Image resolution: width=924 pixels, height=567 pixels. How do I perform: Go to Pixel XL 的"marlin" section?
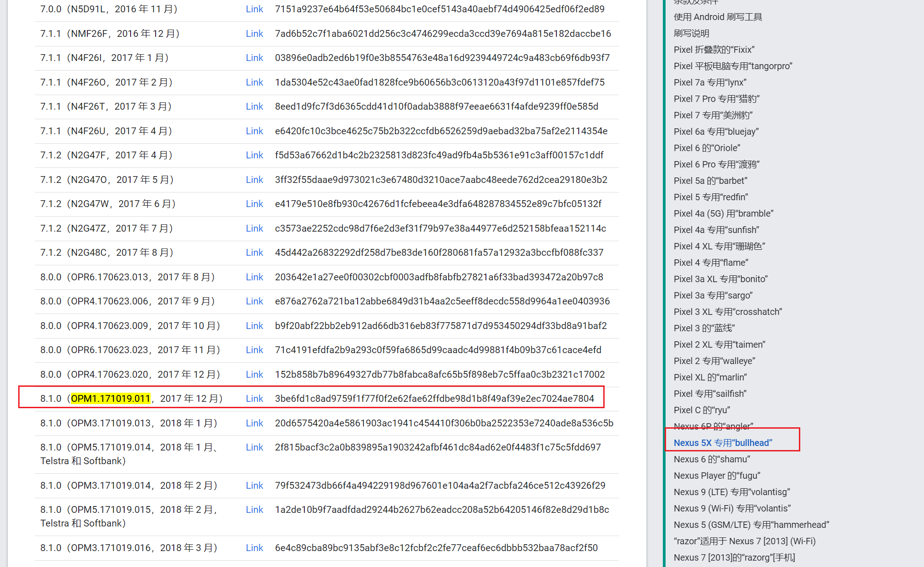click(x=710, y=377)
